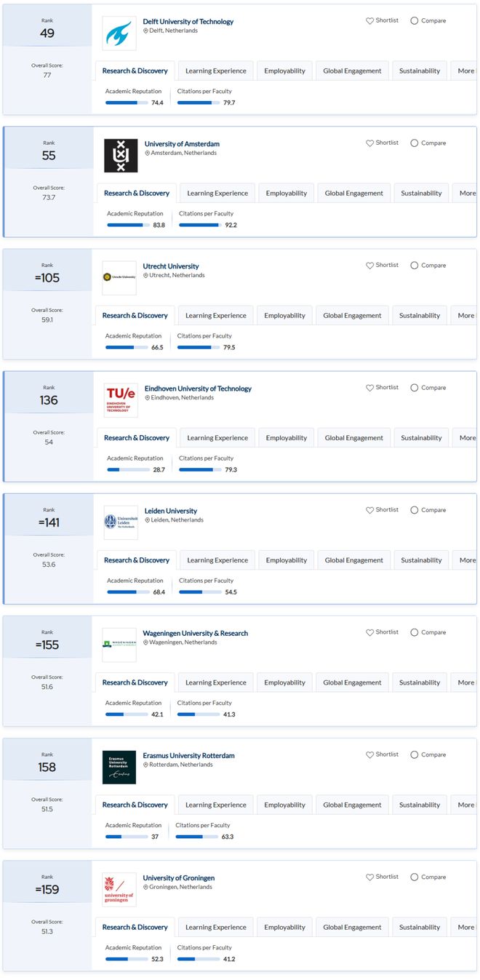Click Learning Experience tab for University of Groningen
Viewport: 480px width, 980px height.
(x=215, y=927)
